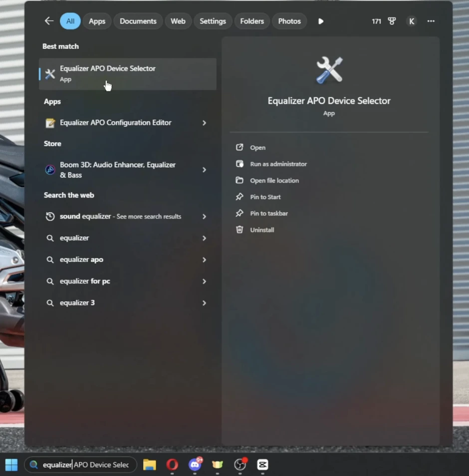
Task: Click the pin icon for Pin to taskbar
Action: coord(239,213)
